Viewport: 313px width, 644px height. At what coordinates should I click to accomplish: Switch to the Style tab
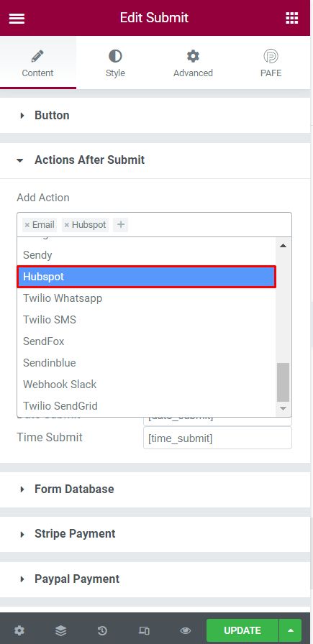coord(115,63)
